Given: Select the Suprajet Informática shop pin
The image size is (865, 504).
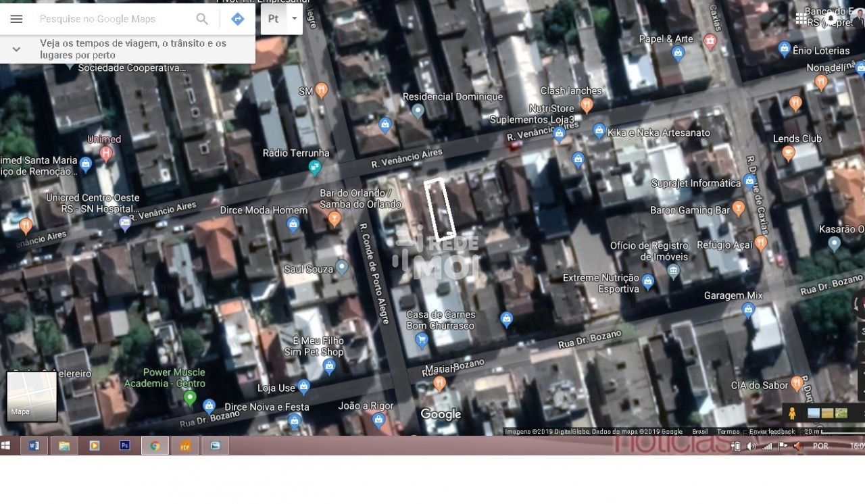Looking at the screenshot, I should (749, 181).
